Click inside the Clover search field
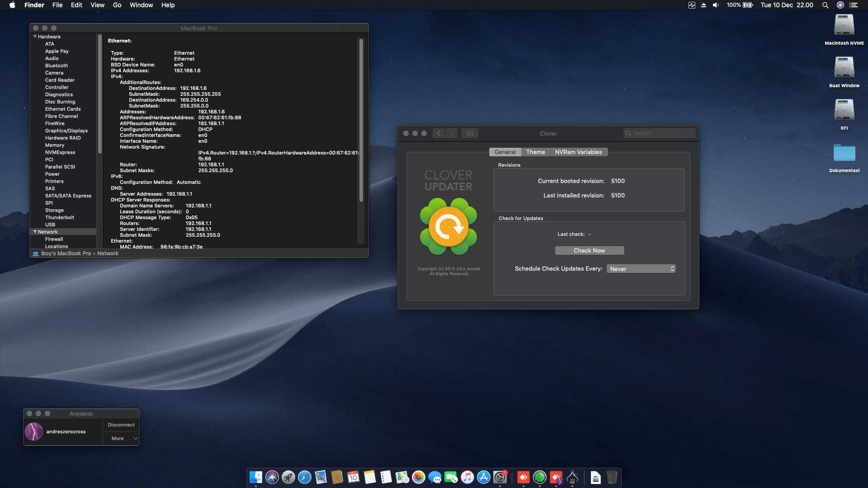 point(660,133)
